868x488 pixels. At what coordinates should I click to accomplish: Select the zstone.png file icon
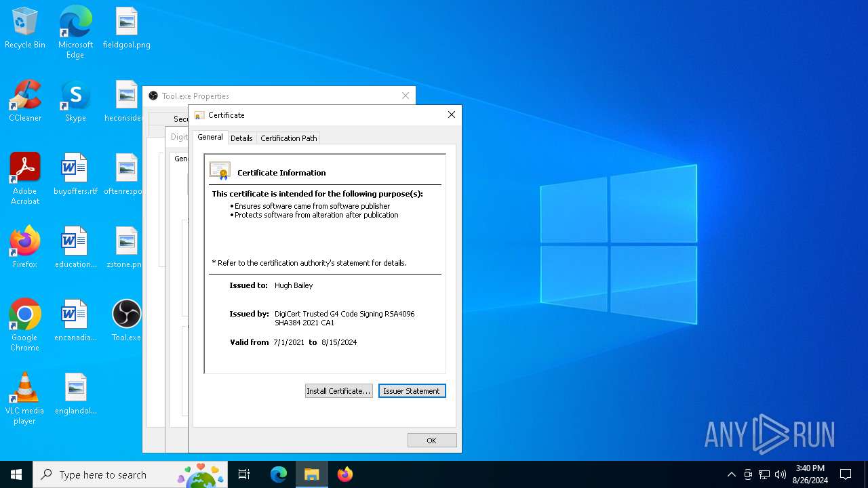[124, 248]
